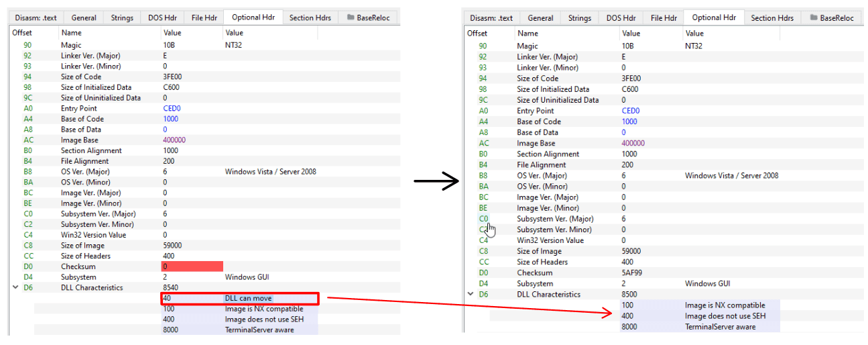Click Checksum value 5AF99 in right panel
This screenshot has height=345, width=868.
633,273
